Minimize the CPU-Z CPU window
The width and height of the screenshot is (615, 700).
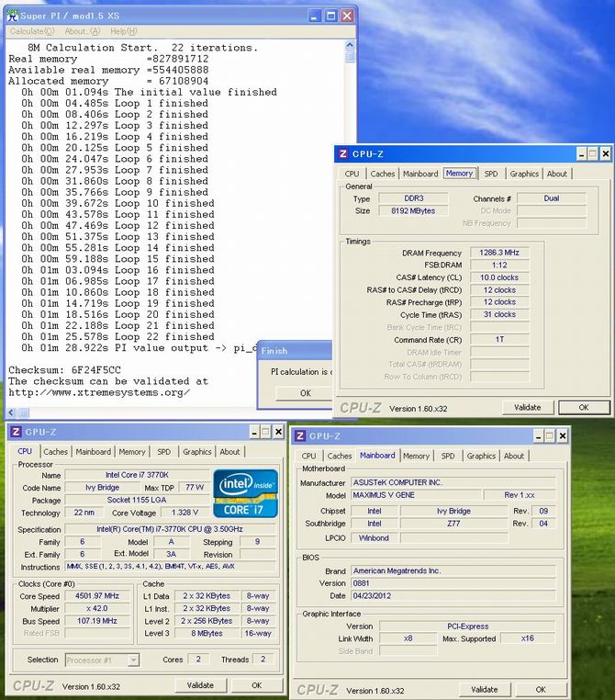coord(254,432)
